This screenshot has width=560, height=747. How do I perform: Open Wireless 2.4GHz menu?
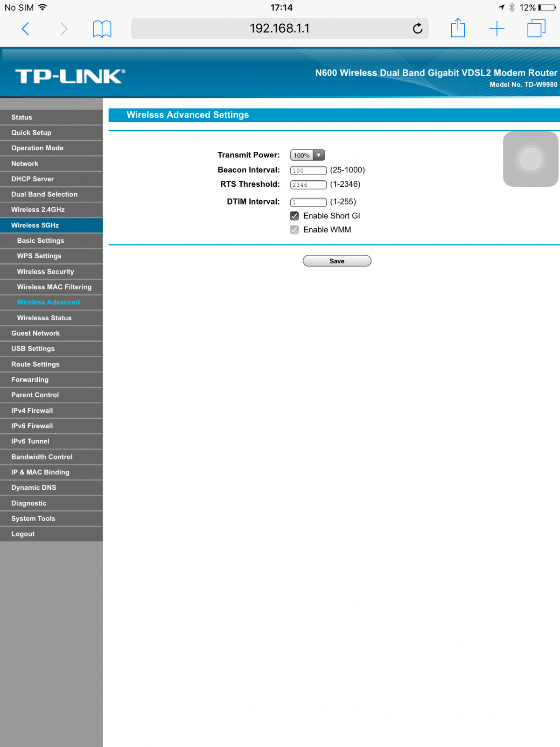pyautogui.click(x=51, y=210)
